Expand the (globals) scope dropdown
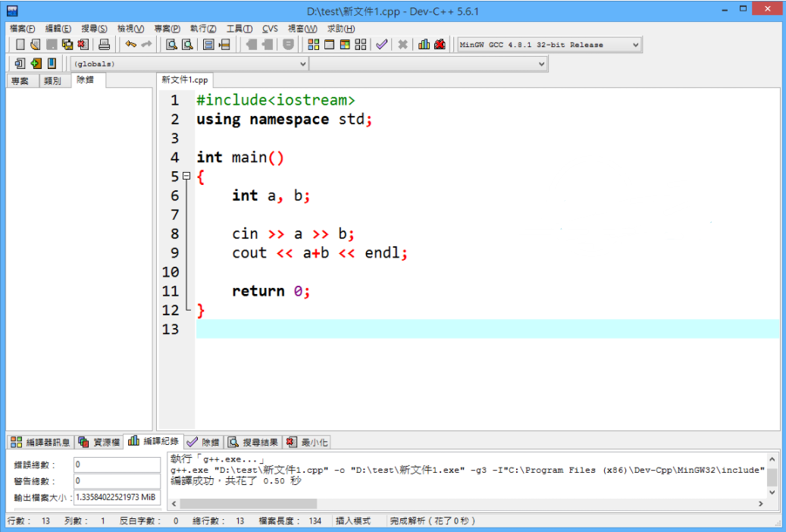 tap(303, 64)
